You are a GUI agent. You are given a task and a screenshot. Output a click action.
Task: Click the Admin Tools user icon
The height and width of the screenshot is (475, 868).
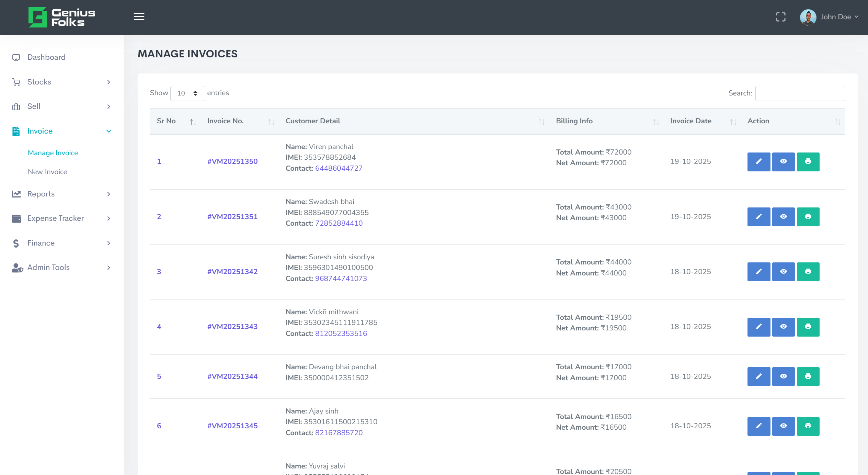click(16, 268)
